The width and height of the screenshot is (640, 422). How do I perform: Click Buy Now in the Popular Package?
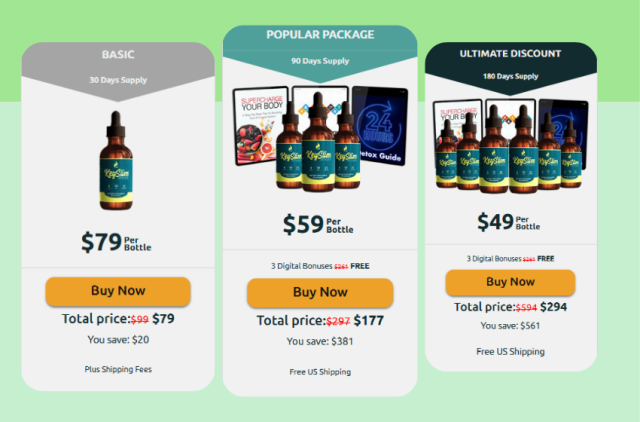pyautogui.click(x=320, y=293)
